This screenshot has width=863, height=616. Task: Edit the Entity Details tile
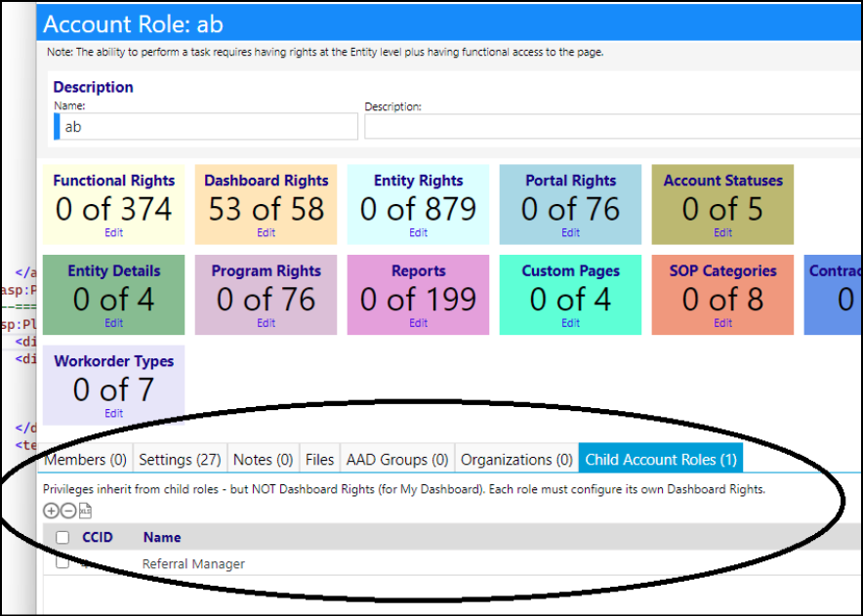pyautogui.click(x=114, y=323)
